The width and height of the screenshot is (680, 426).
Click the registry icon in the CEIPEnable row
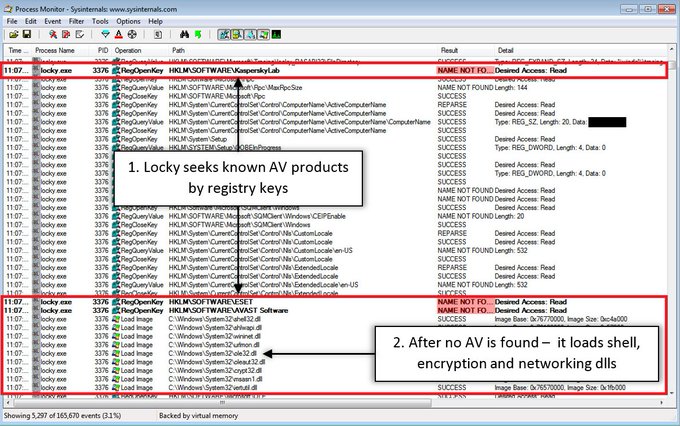[x=116, y=216]
